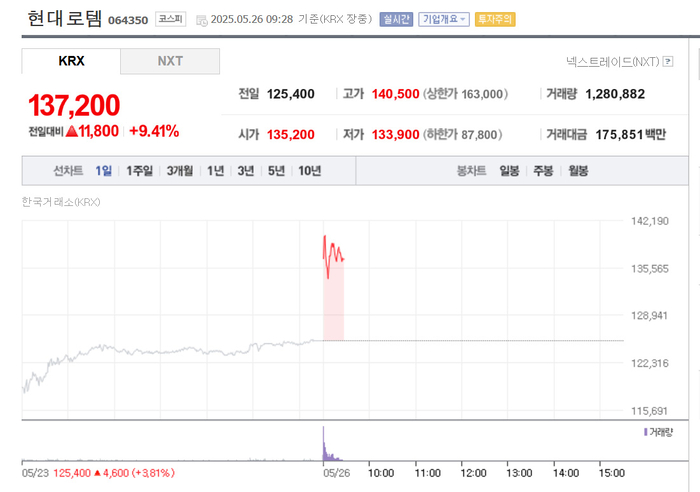Screen dimensions: 700x492
Task: Click the 15:00 time axis marker
Action: tap(612, 473)
